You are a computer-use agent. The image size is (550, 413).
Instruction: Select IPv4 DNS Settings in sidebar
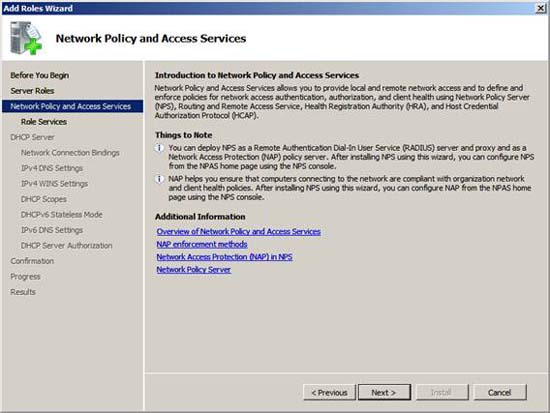tap(52, 168)
